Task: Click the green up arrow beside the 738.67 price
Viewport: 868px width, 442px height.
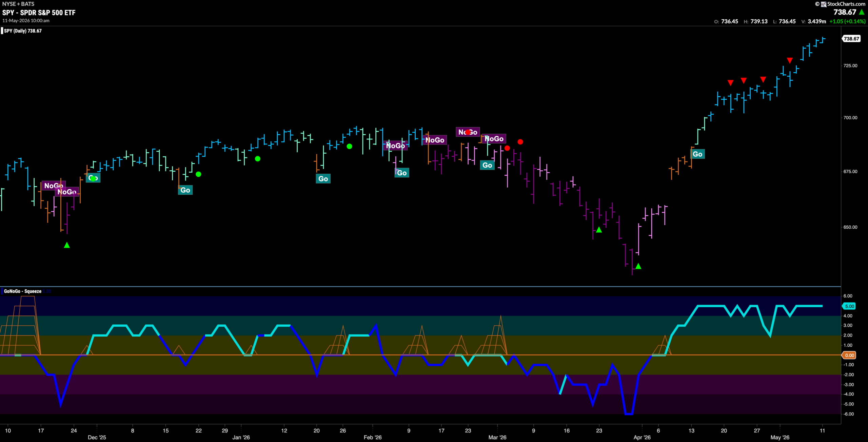Action: 862,12
